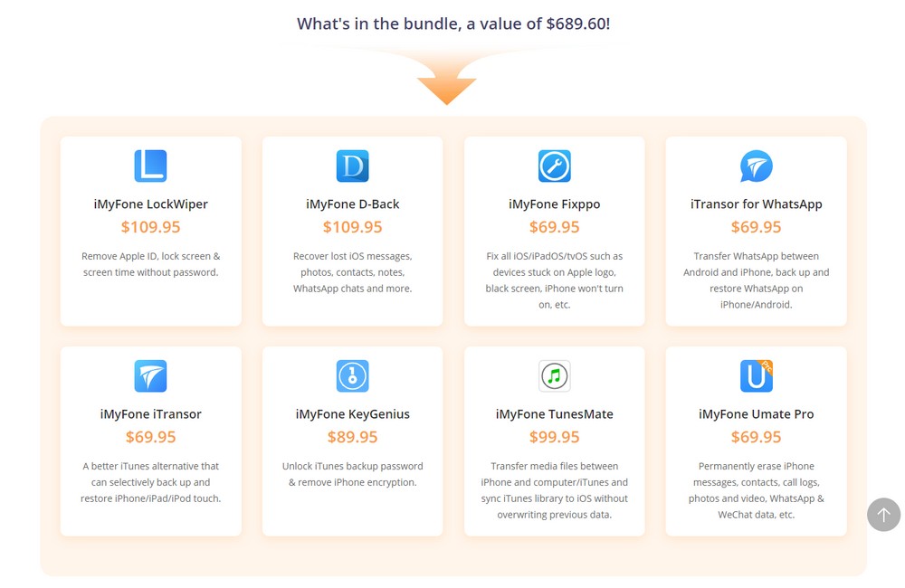The height and width of the screenshot is (588, 905).
Task: Click the iTransor for WhatsApp icon
Action: point(756,166)
